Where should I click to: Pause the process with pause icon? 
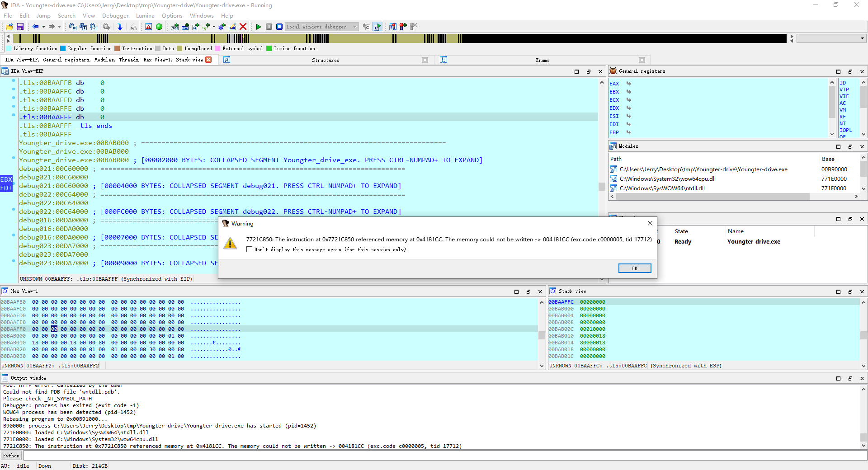click(x=269, y=27)
